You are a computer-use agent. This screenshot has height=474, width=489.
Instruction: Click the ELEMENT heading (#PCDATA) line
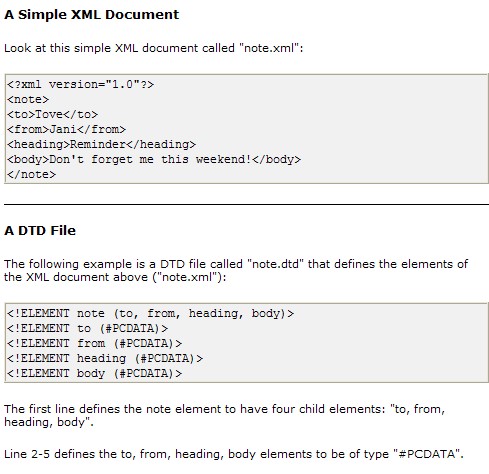(105, 358)
